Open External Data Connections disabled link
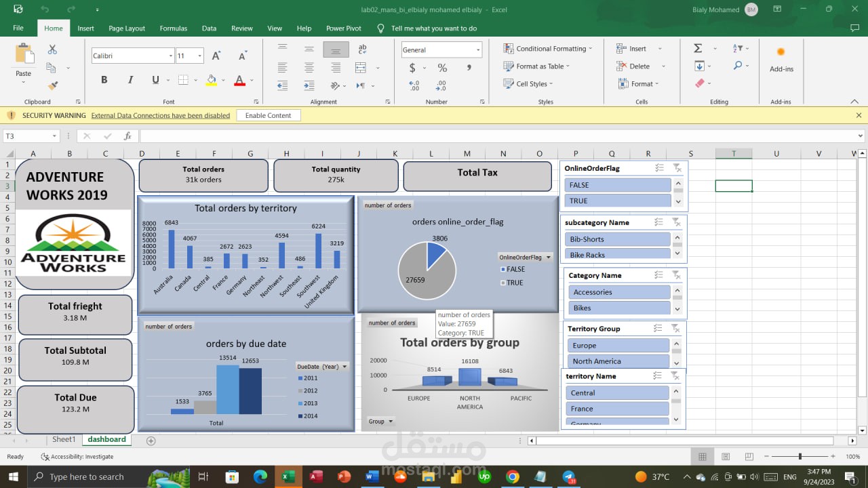868x488 pixels. [x=161, y=115]
